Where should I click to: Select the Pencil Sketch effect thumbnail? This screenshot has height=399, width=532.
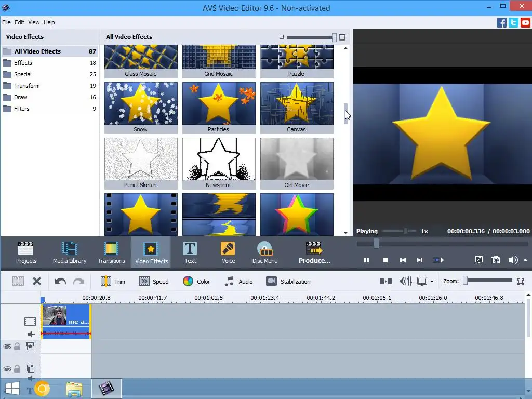tap(141, 164)
